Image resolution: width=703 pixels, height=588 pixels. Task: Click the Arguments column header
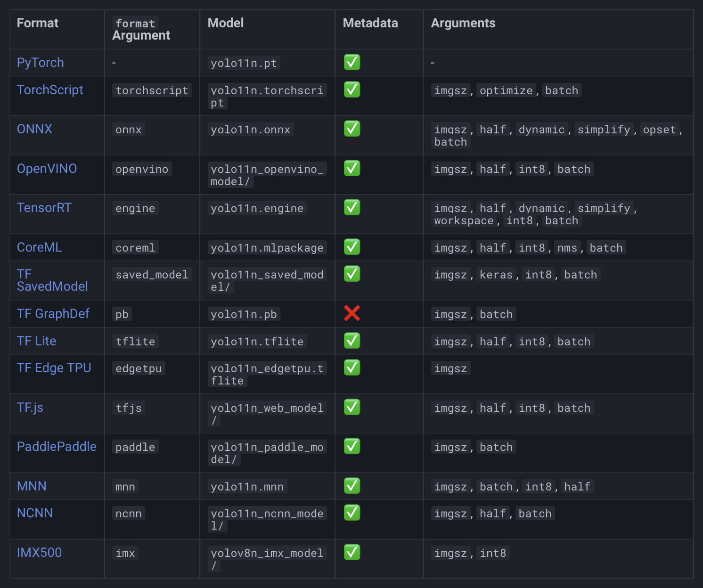pos(463,23)
